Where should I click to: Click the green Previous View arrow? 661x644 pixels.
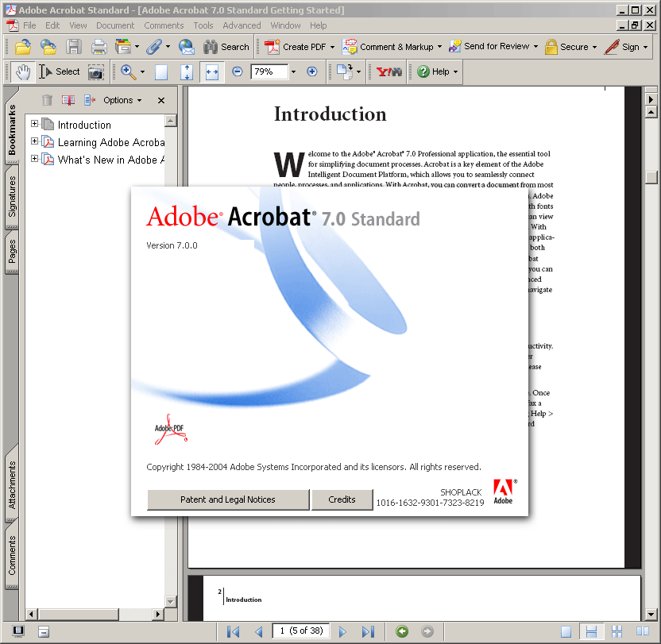pos(402,631)
